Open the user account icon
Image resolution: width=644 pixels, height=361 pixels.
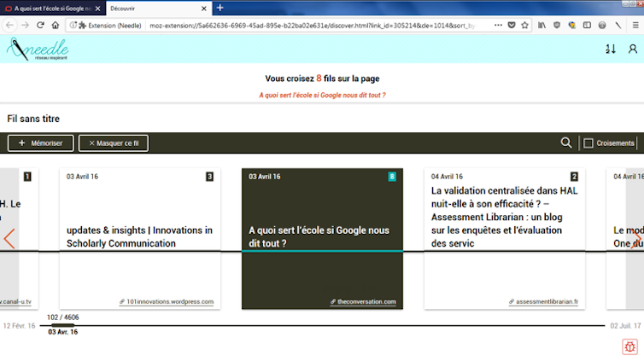click(632, 49)
